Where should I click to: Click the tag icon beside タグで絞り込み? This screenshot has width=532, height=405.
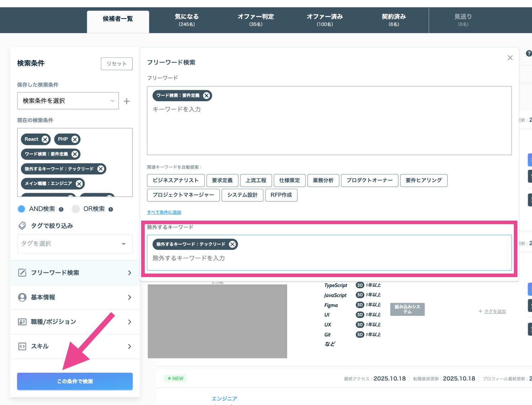click(x=22, y=226)
